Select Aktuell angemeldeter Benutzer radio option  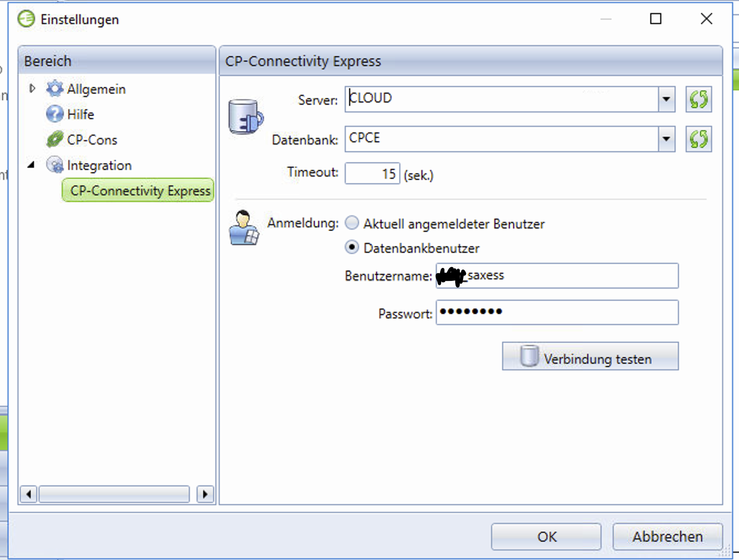[352, 223]
